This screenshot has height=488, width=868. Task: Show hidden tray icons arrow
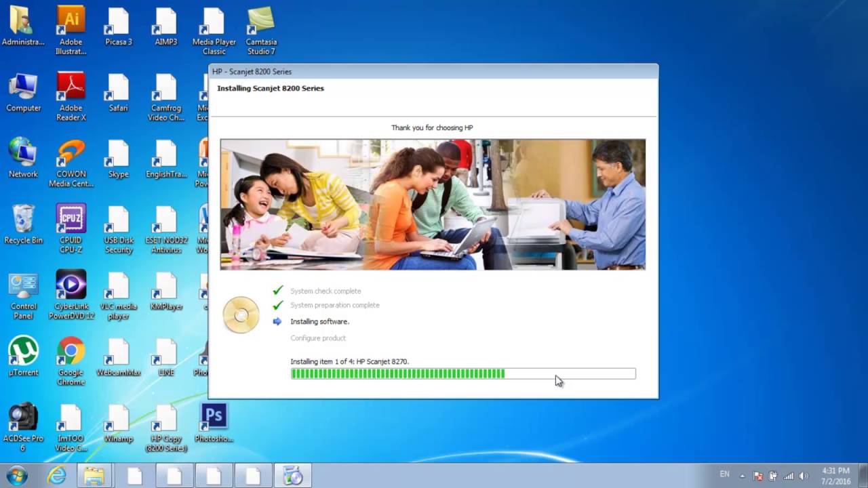743,476
